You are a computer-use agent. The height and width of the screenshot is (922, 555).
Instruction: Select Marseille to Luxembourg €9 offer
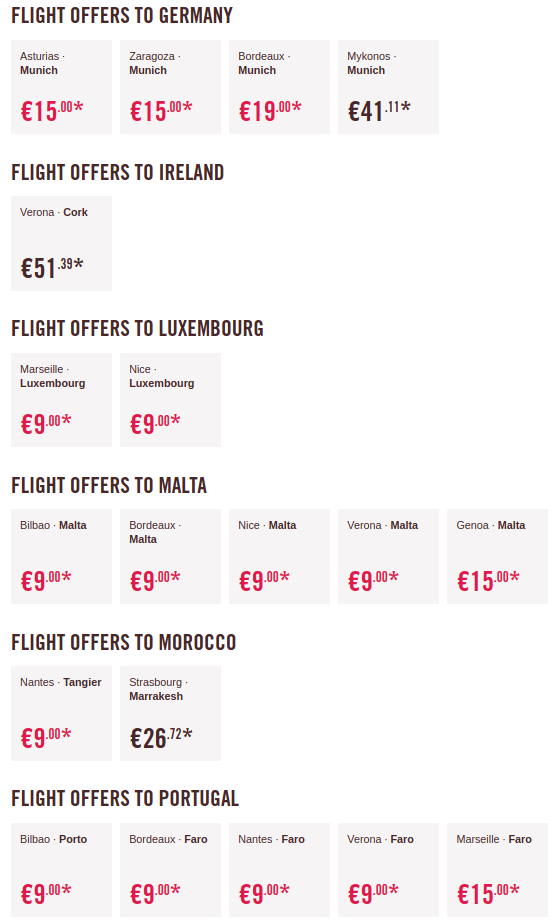coord(61,400)
